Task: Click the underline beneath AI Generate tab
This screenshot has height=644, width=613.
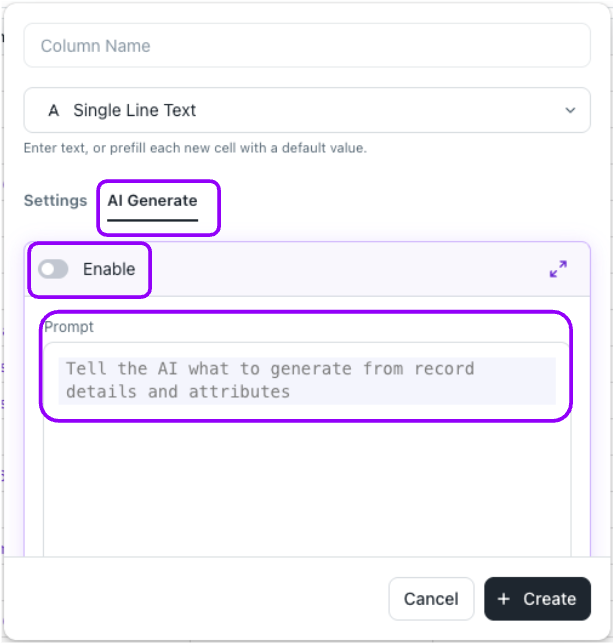Action: point(152,220)
